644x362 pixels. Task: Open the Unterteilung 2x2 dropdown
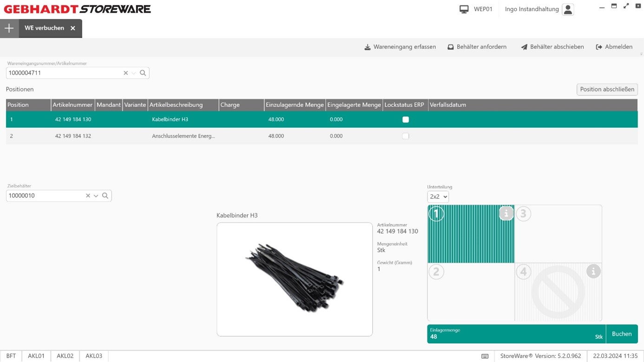click(438, 197)
